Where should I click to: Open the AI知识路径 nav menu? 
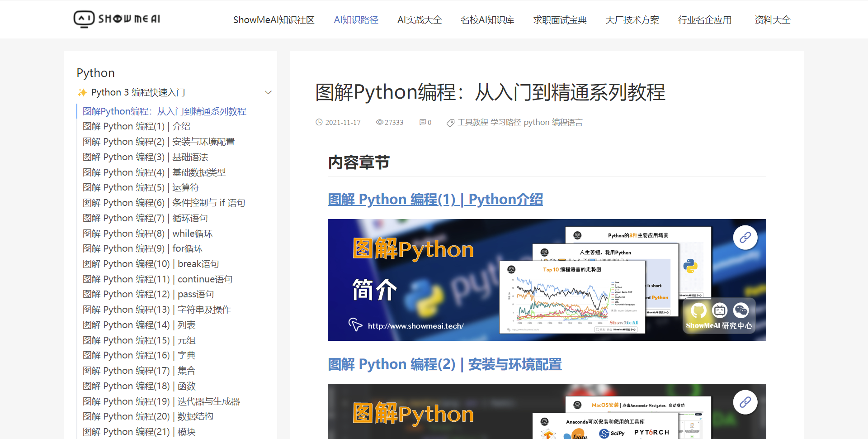coord(356,20)
